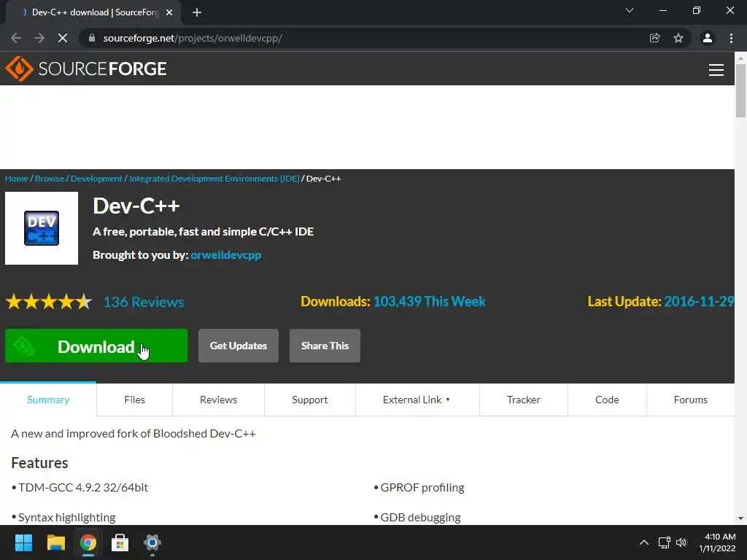Image resolution: width=747 pixels, height=560 pixels.
Task: Open the Code tab
Action: click(x=607, y=400)
